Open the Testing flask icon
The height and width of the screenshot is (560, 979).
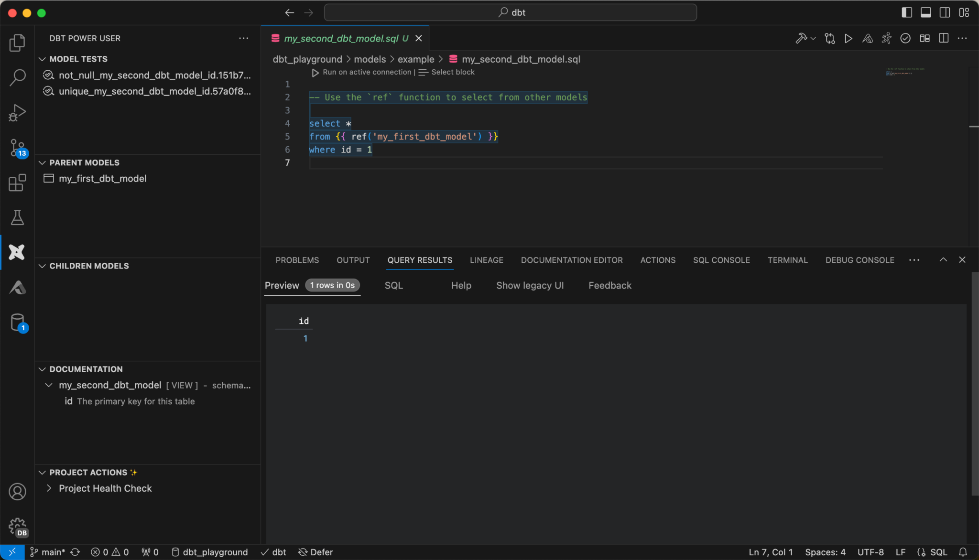(x=17, y=217)
